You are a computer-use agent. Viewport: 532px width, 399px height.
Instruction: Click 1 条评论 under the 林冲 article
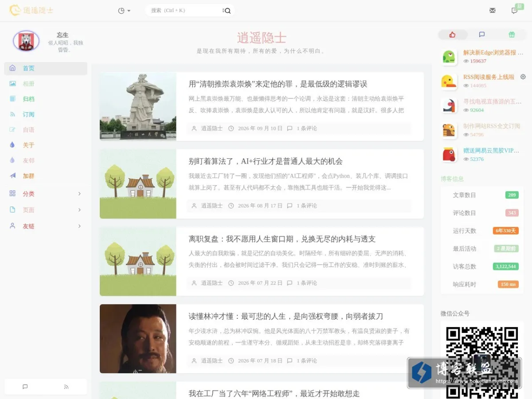tap(307, 361)
